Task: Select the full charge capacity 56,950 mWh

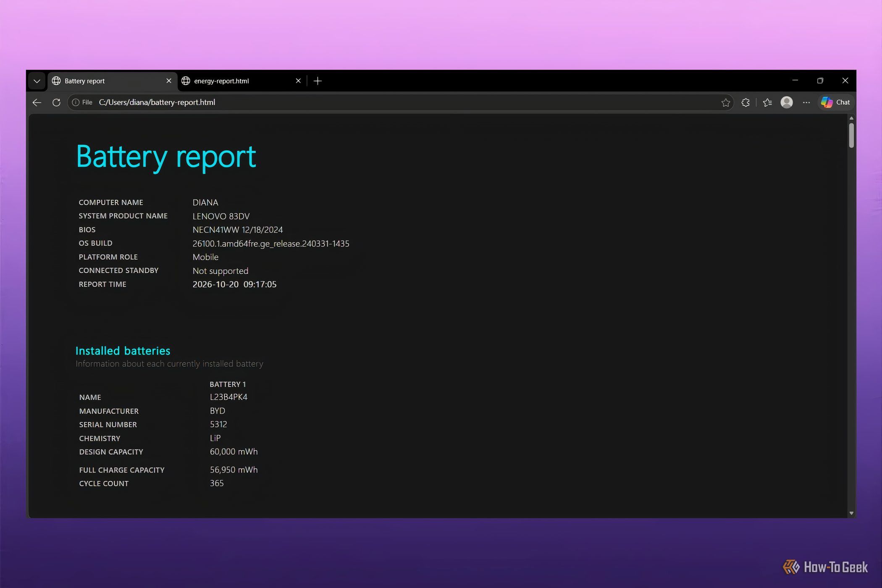Action: tap(234, 470)
